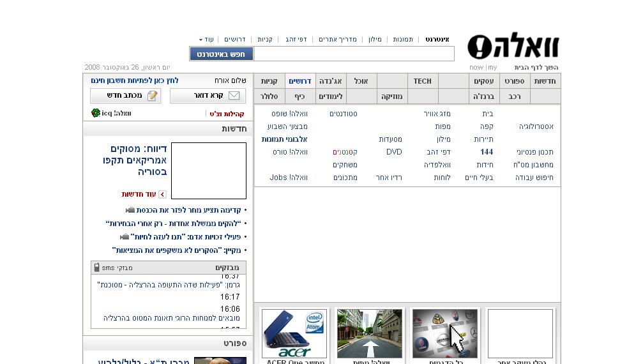Open the מזג אוויר link

pos(437,114)
